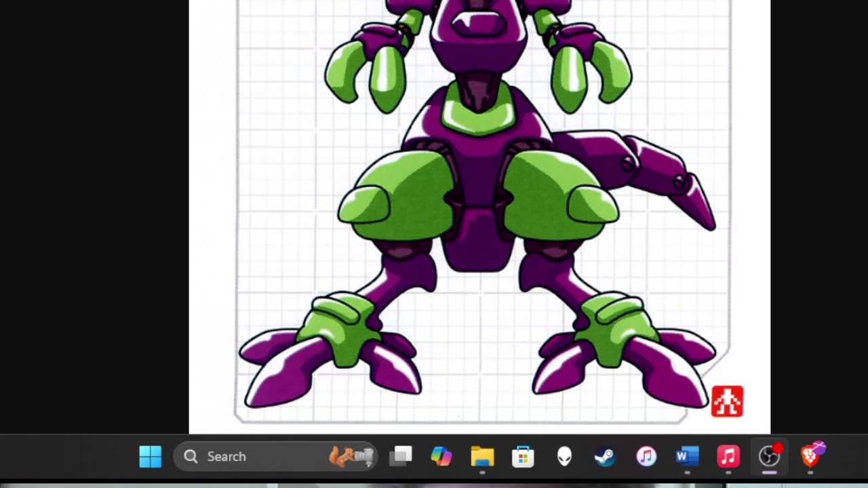The image size is (868, 488).
Task: Switch to OBS Studio on the taskbar
Action: [770, 456]
